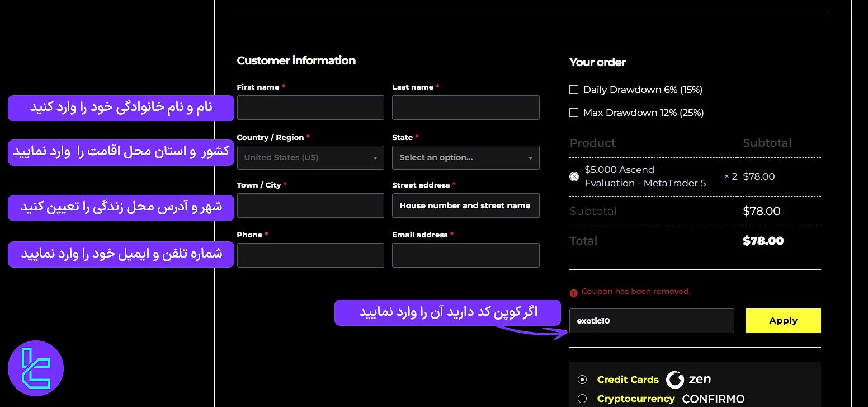This screenshot has height=407, width=868.
Task: Click the Email address field
Action: pyautogui.click(x=465, y=255)
